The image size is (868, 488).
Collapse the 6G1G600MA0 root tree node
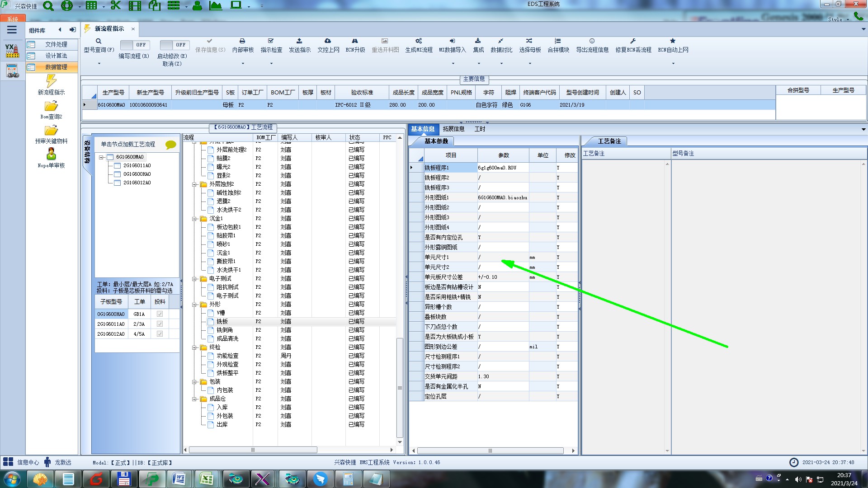point(102,157)
